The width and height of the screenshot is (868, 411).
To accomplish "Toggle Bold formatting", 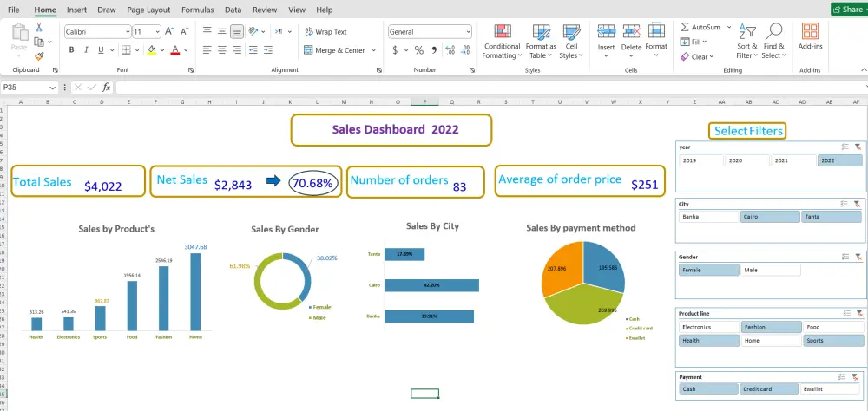I will pyautogui.click(x=71, y=50).
